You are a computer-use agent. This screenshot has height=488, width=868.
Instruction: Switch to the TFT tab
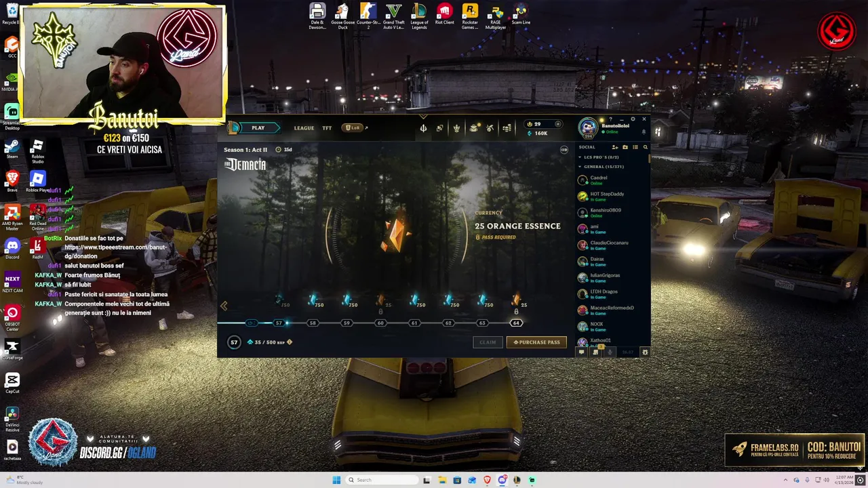[x=327, y=128]
